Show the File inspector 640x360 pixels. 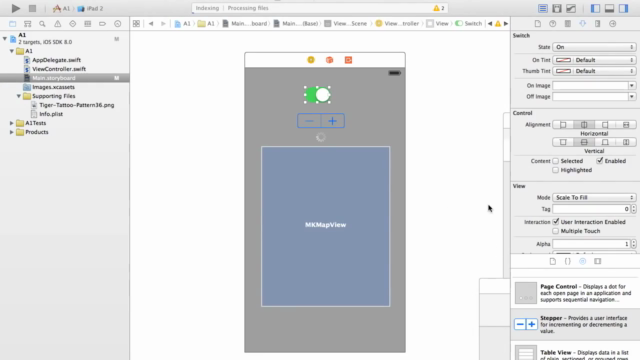(x=538, y=24)
